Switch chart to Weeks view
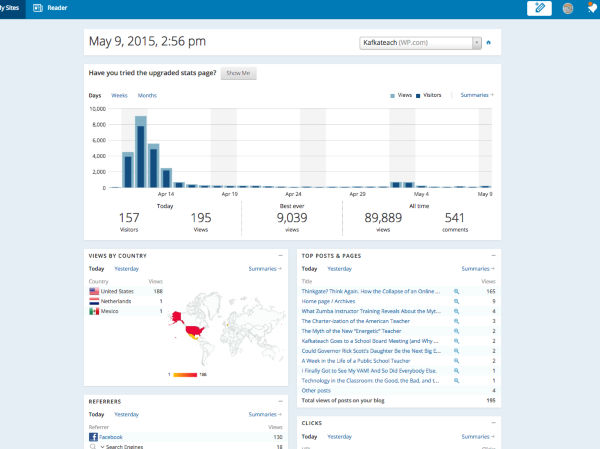The width and height of the screenshot is (600, 449). [119, 95]
